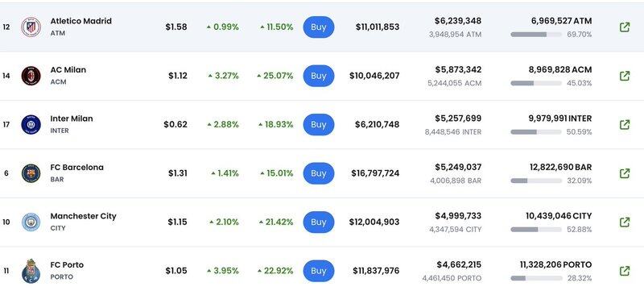Viewport: 644px width, 295px height.
Task: Buy the FC Porto PORTO token
Action: (319, 271)
